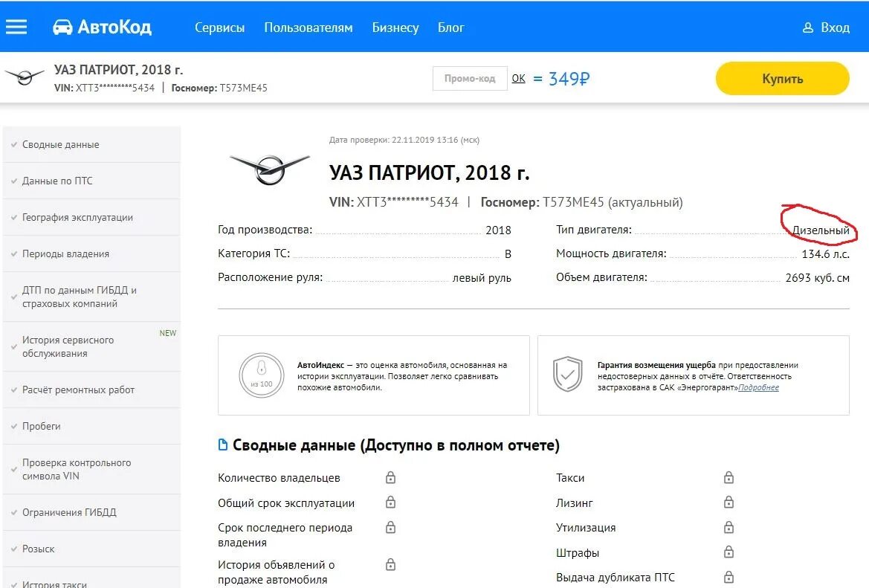
Task: Click the lock icon for Количество владельцев
Action: coord(391,477)
